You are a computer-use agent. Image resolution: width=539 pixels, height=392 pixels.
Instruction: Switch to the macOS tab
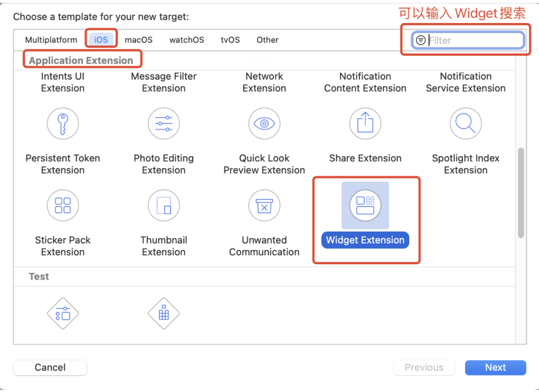click(138, 40)
